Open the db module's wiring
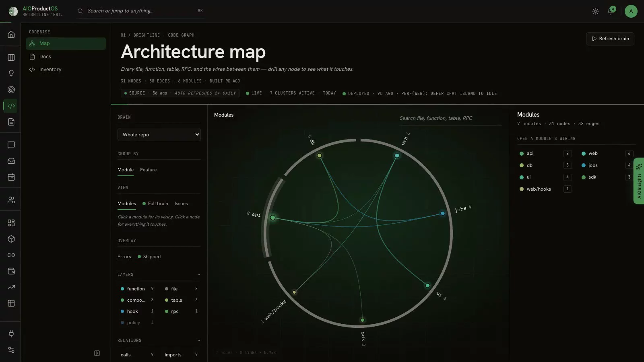 coord(545,165)
